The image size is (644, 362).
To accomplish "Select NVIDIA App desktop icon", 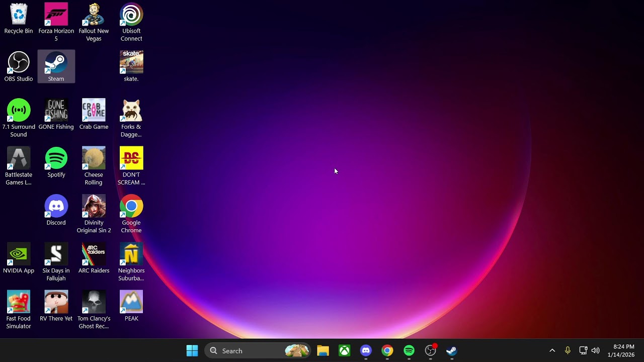I will pyautogui.click(x=19, y=258).
